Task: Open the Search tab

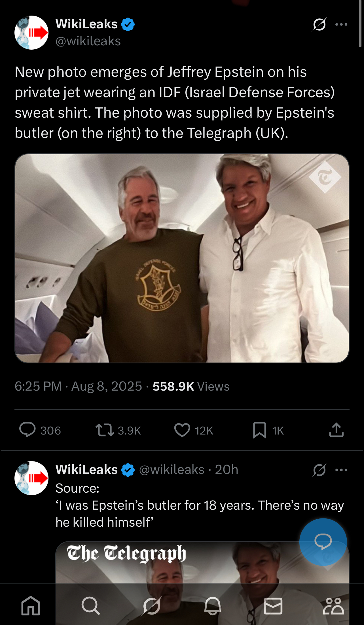Action: point(91,606)
